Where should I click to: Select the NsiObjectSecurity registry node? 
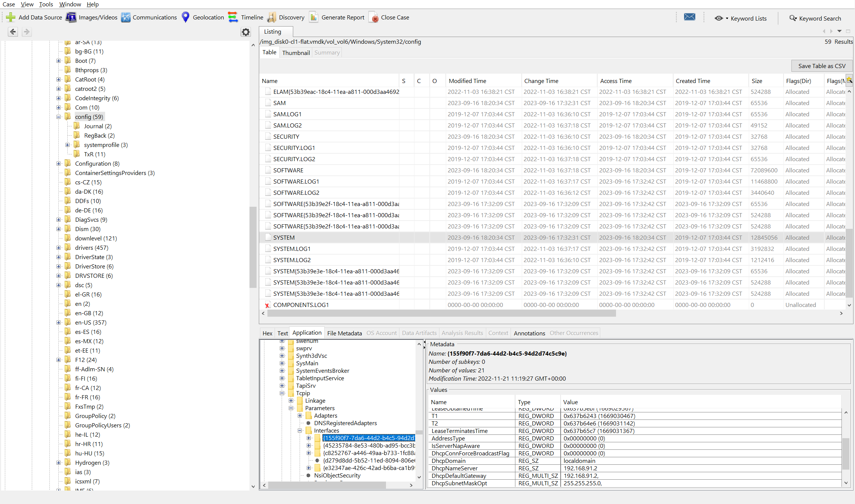click(337, 475)
